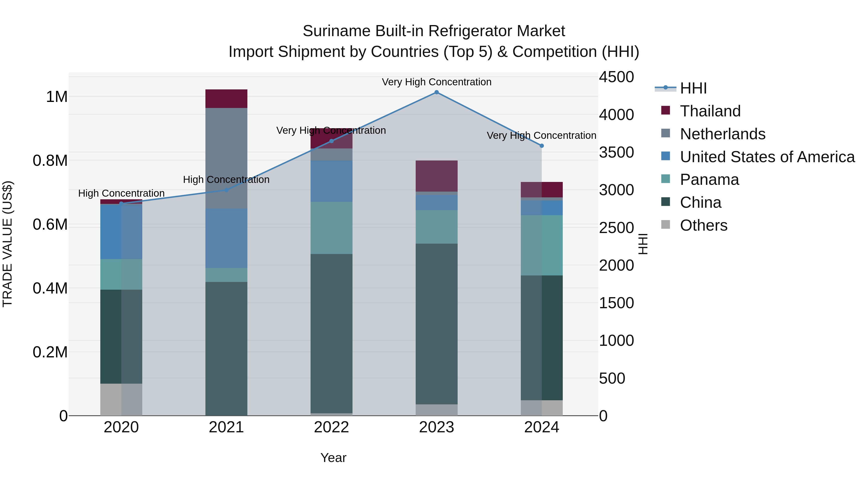Toggle United States of America legend entry
Image resolution: width=868 pixels, height=488 pixels.
point(758,157)
